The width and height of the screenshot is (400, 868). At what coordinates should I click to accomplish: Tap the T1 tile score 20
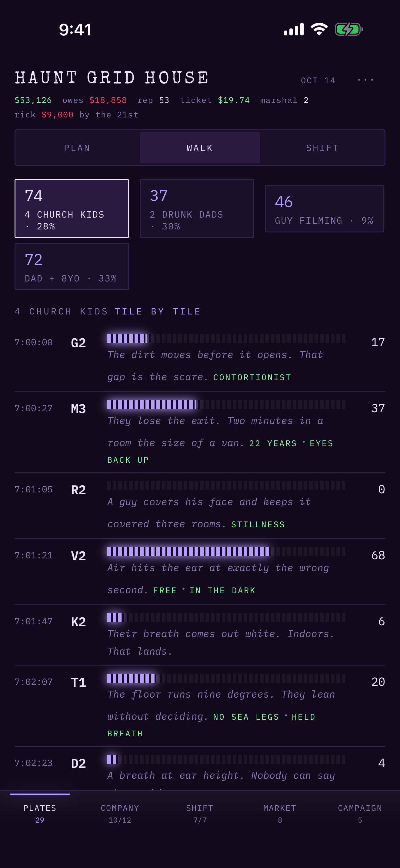[378, 682]
